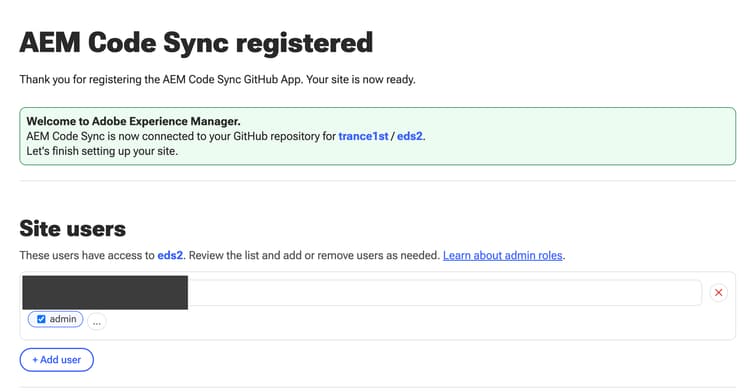Uncheck the admin role checkbox
The image size is (750, 391).
pos(41,319)
